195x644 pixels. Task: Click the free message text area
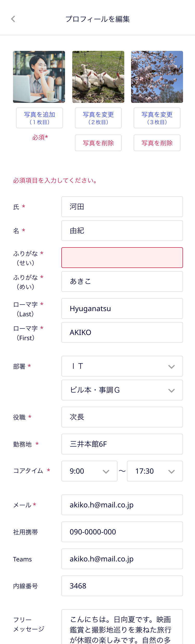tap(122, 628)
